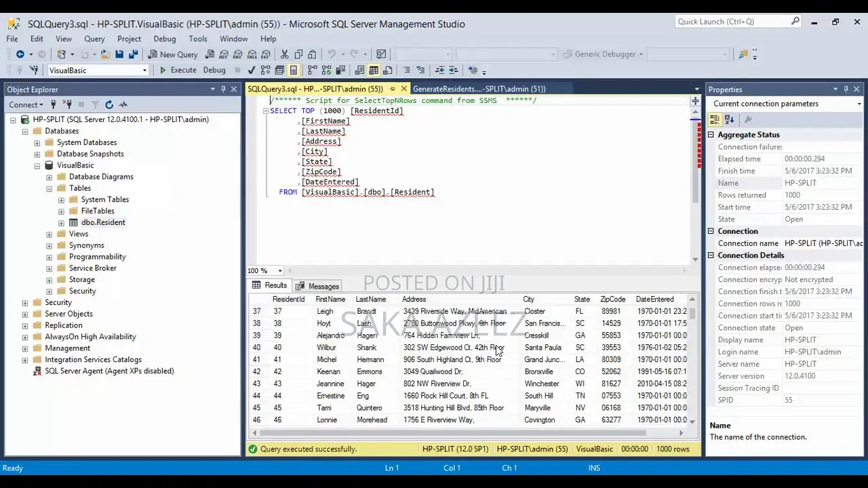Click the Paste icon in the toolbar

tap(312, 54)
